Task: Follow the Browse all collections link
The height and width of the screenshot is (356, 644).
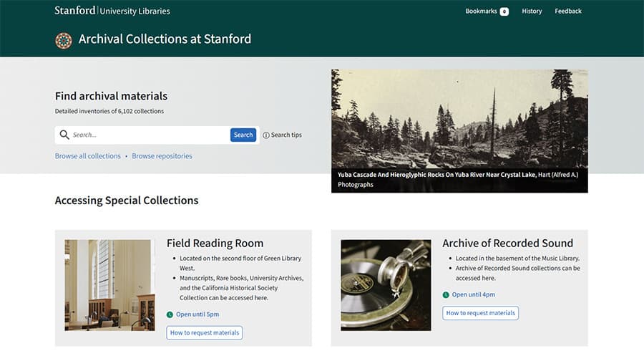Action: 88,156
